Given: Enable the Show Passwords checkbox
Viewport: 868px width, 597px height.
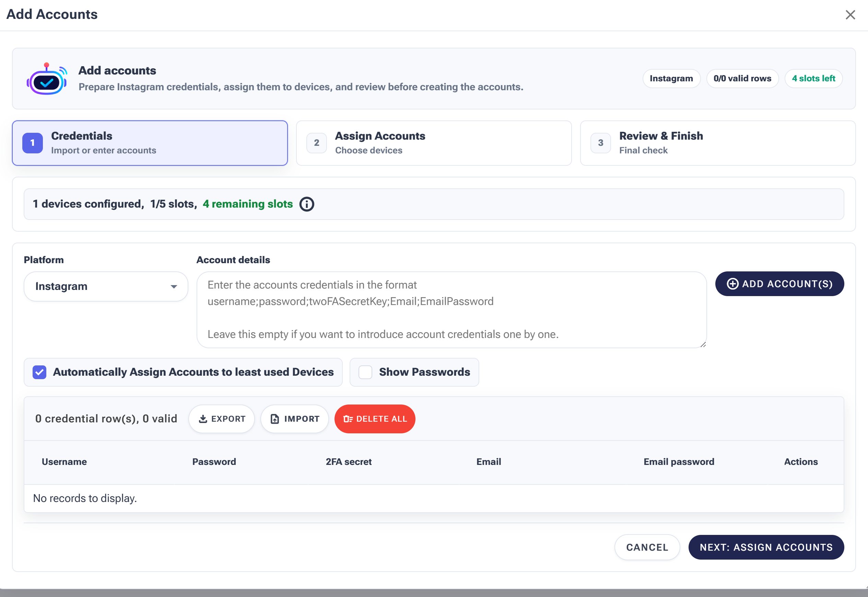Looking at the screenshot, I should tap(365, 372).
